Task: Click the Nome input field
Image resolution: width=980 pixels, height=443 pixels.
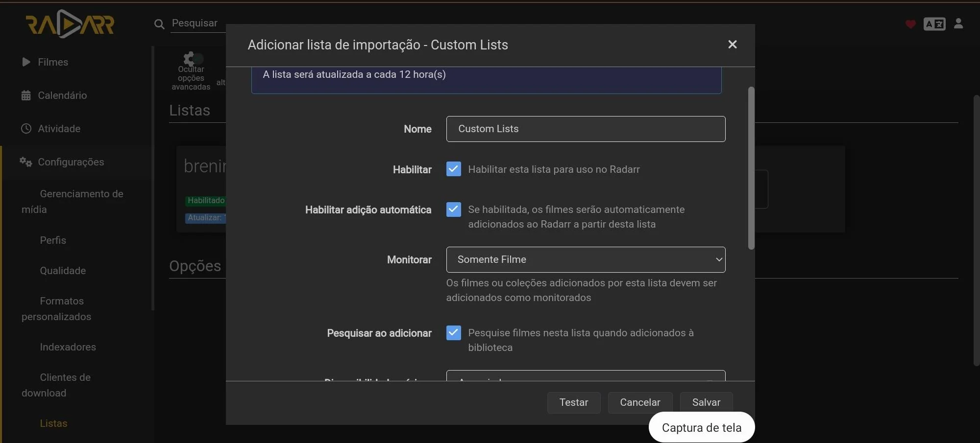Action: pyautogui.click(x=585, y=129)
